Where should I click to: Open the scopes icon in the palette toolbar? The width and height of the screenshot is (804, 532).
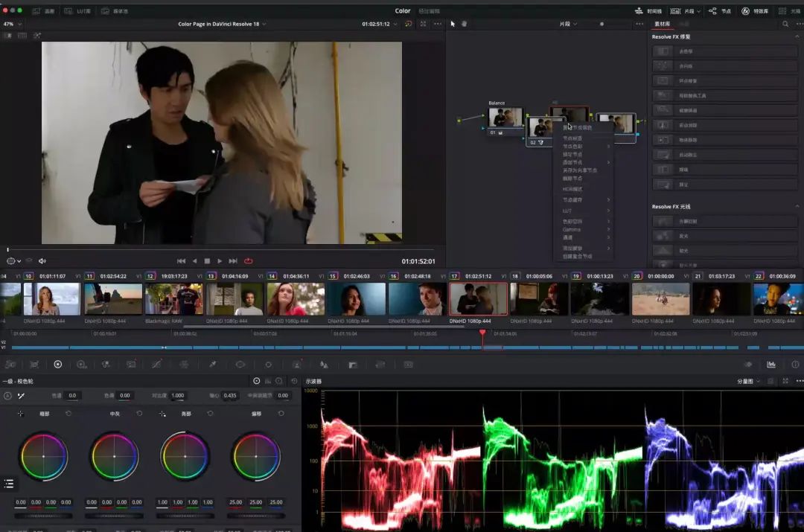coord(770,365)
